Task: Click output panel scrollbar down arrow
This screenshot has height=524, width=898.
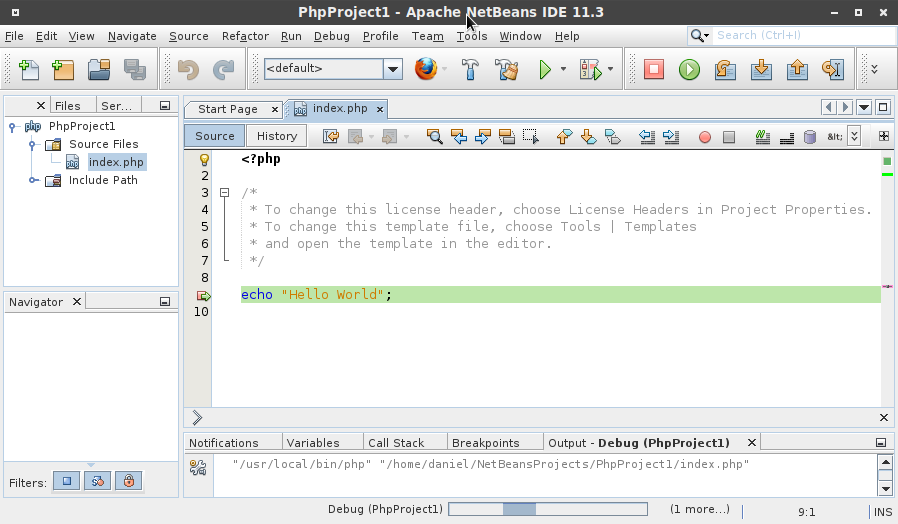Action: (x=886, y=488)
